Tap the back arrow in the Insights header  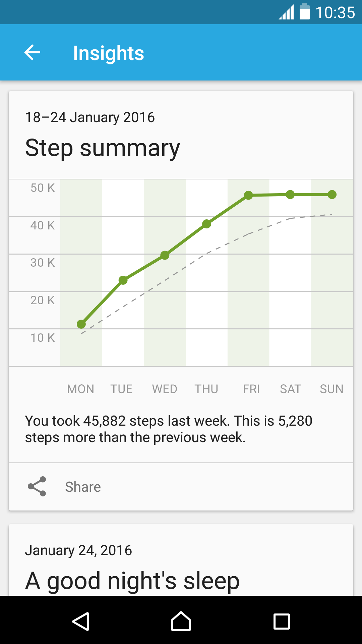(x=33, y=53)
